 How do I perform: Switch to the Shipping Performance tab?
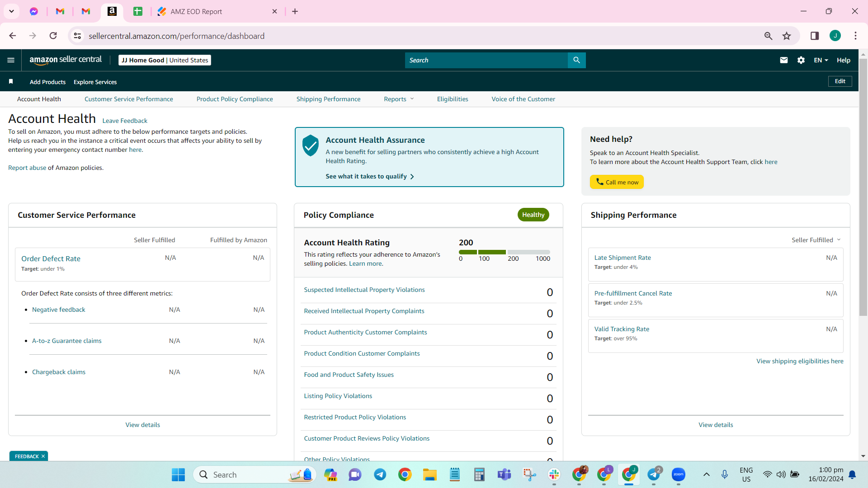[x=329, y=99]
